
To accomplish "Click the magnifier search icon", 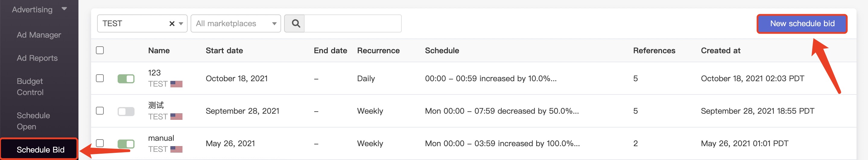I will (x=296, y=23).
